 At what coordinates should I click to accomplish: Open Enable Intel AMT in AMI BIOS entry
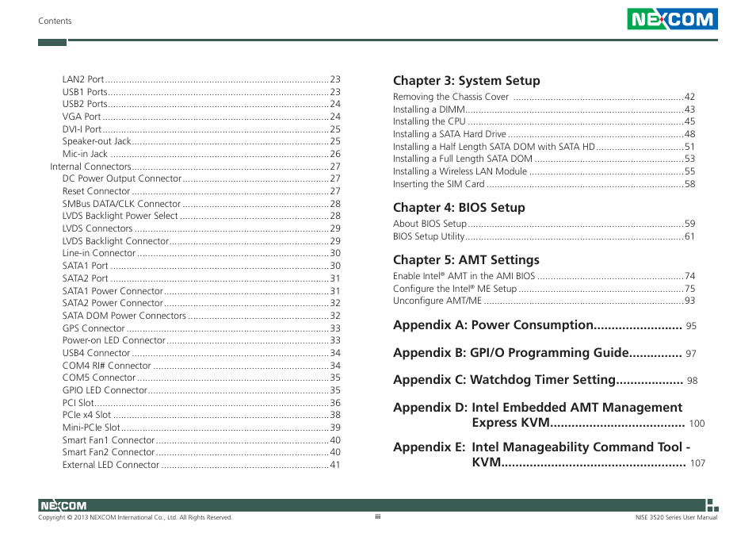pyautogui.click(x=544, y=276)
